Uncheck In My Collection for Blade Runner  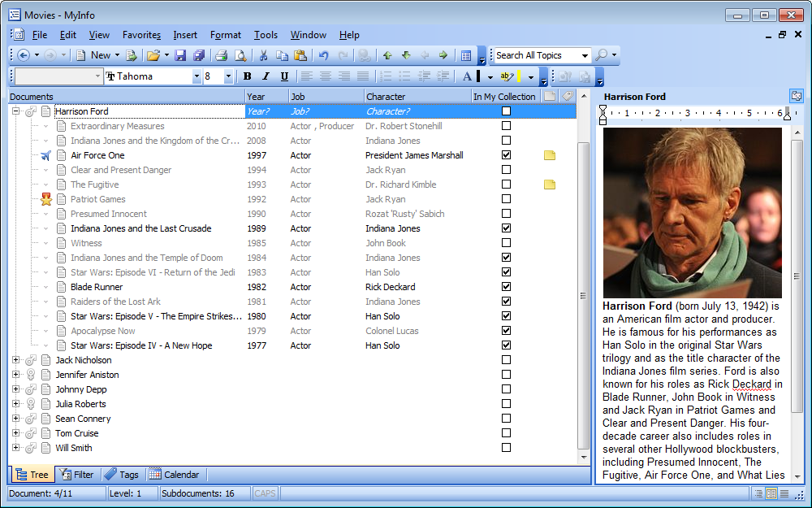(507, 286)
